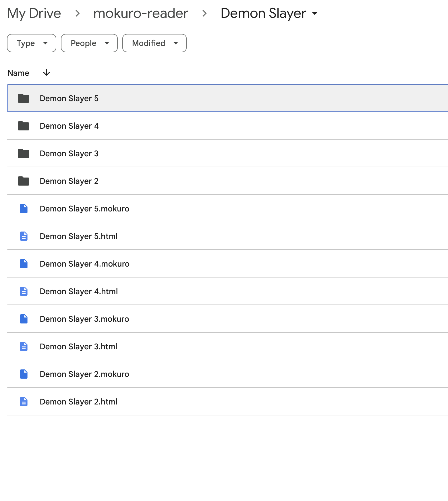Sort by the Name column header
Viewport: 448px width, 501px height.
[18, 73]
